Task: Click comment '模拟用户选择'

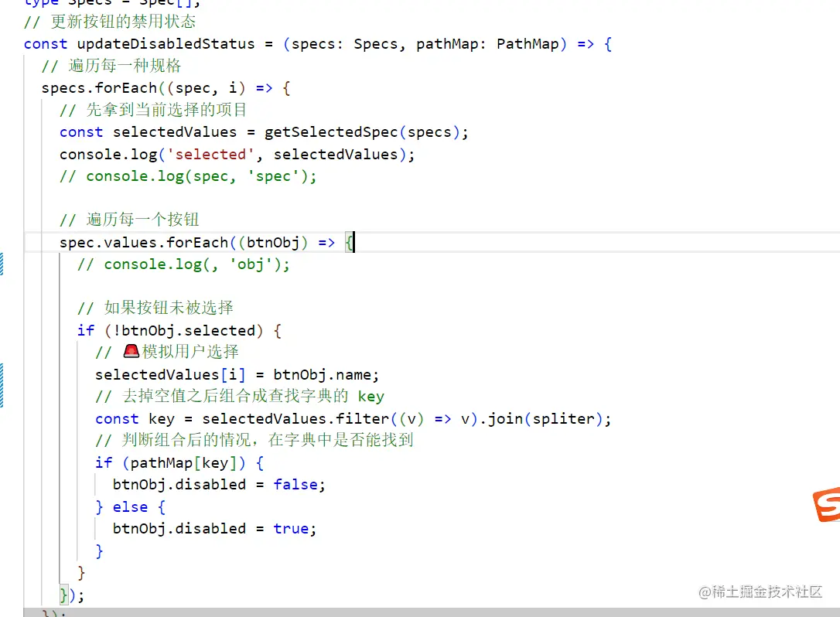Action: point(191,351)
